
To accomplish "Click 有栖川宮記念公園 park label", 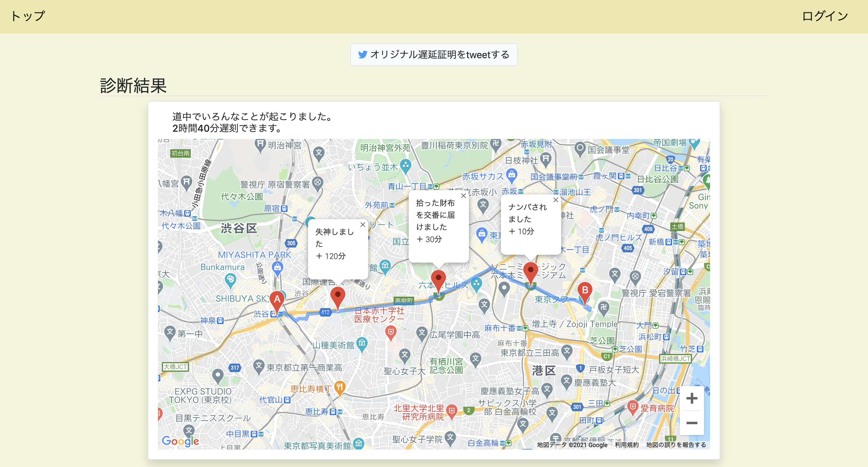I will [446, 366].
